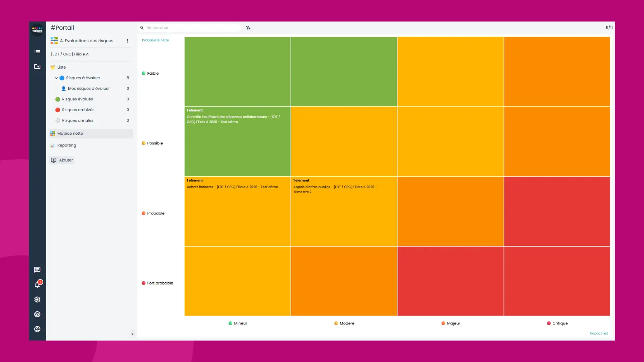
Task: Open the three-dot menu beside Evaluations des risques
Action: point(127,41)
